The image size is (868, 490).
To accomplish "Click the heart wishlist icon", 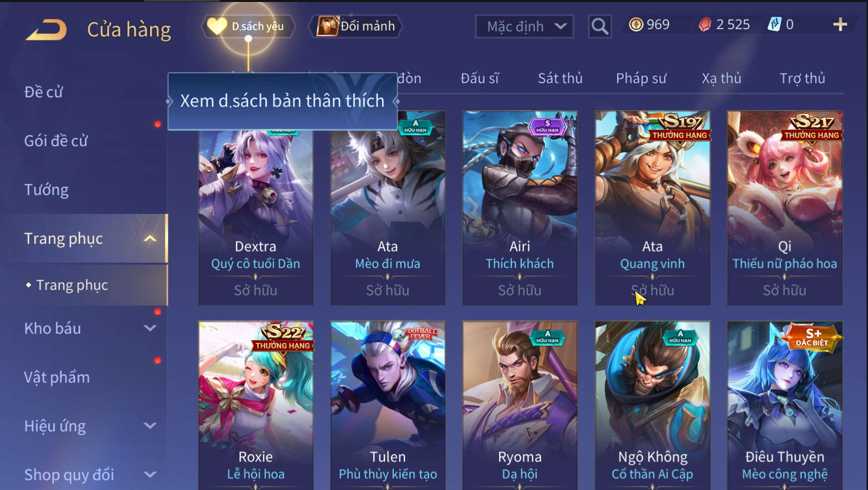I will (x=217, y=26).
